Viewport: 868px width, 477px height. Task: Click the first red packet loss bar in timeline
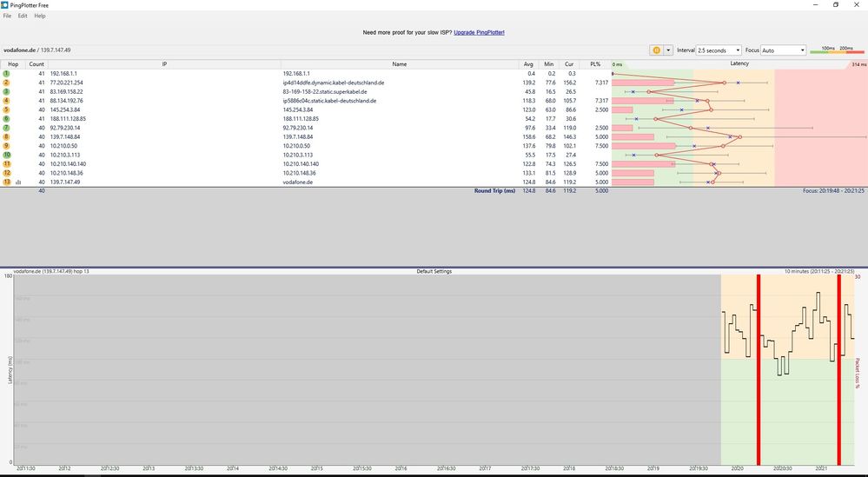click(x=759, y=369)
